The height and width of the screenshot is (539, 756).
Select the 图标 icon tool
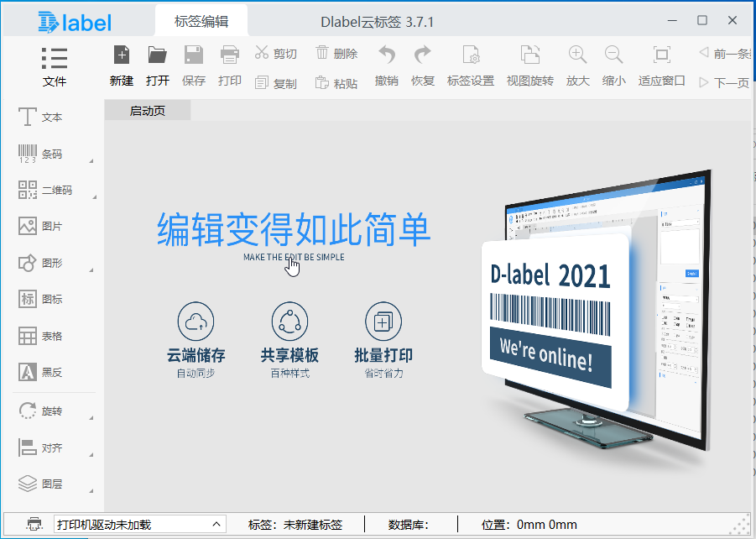coord(40,299)
